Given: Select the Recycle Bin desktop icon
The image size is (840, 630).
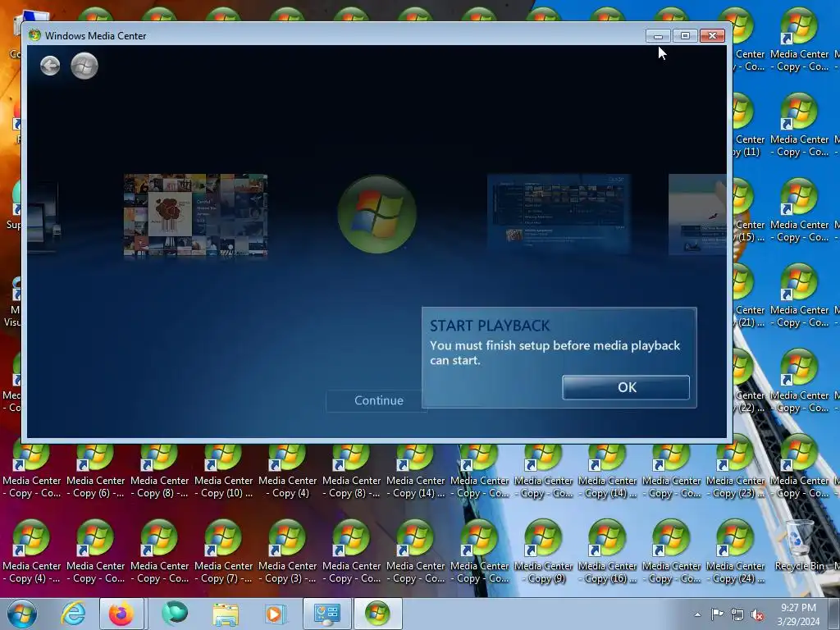Looking at the screenshot, I should 799,546.
